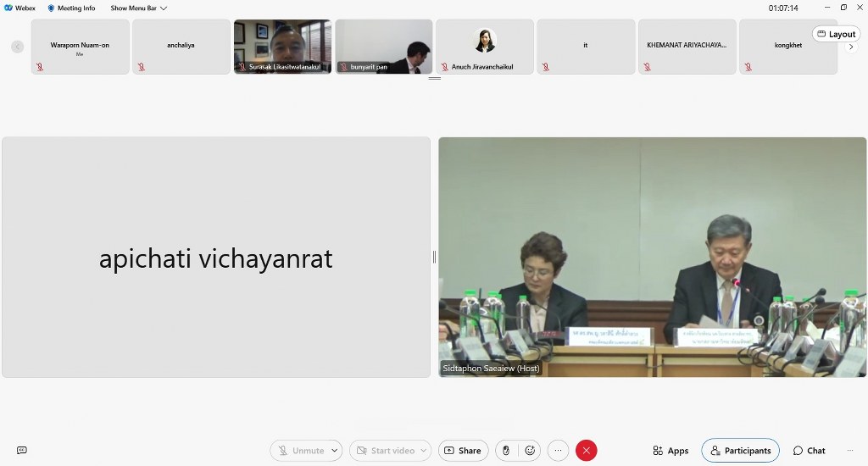Viewport: 868px width, 466px height.
Task: Open the Layout options
Action: [836, 34]
